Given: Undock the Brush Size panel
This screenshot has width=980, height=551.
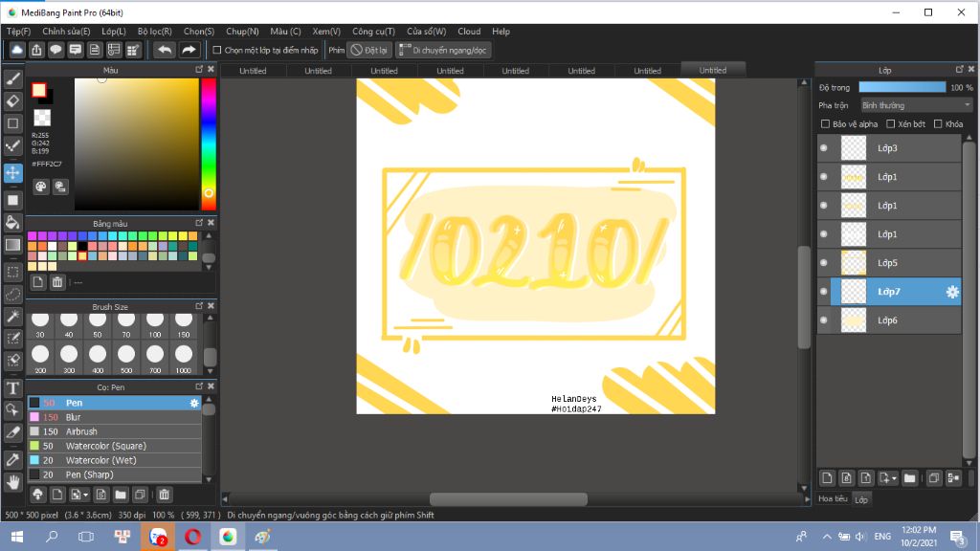Looking at the screenshot, I should click(x=199, y=306).
